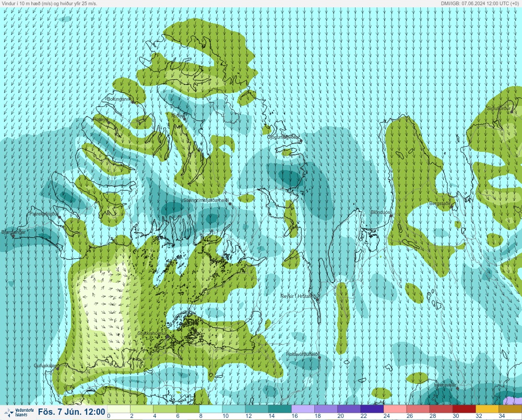This screenshot has height=420, width=522.
Task: Select the Flateyri station label
Action: click(101, 119)
